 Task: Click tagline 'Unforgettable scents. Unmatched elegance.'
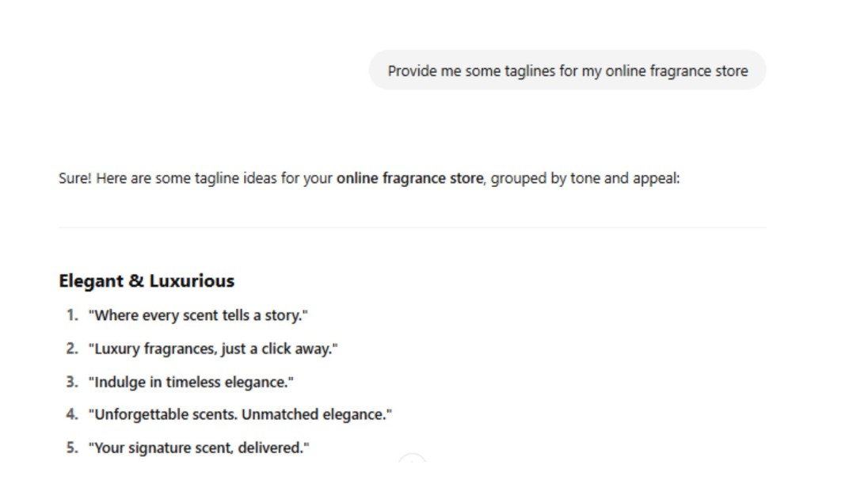[x=240, y=414]
